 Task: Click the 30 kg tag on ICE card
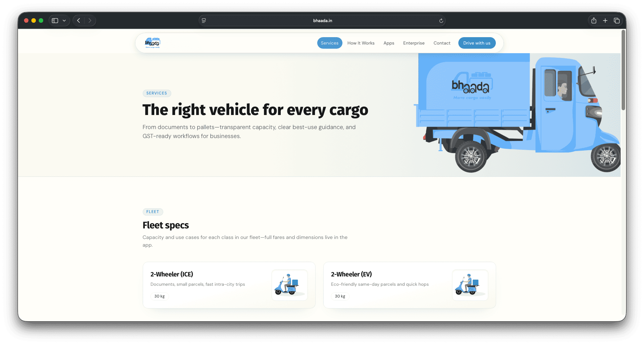(x=159, y=296)
